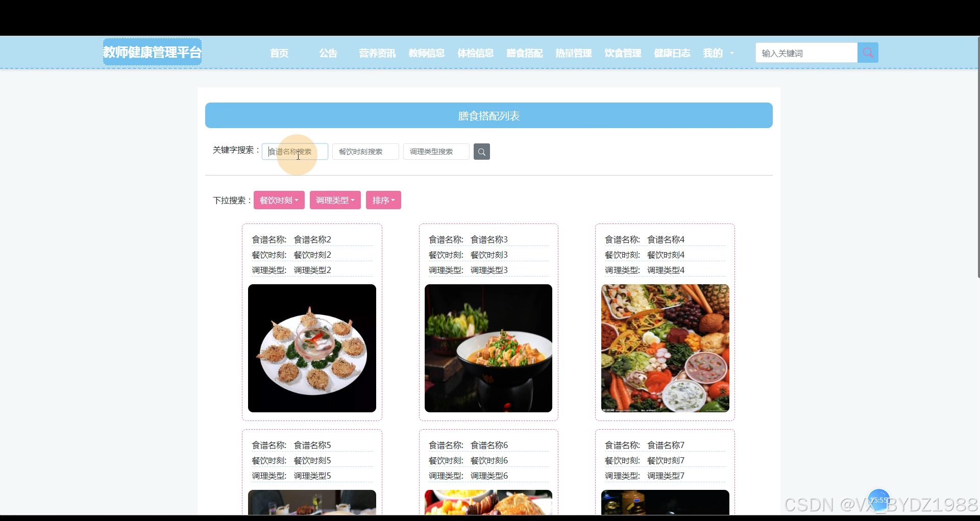Click the header search magnifier icon

pos(868,53)
